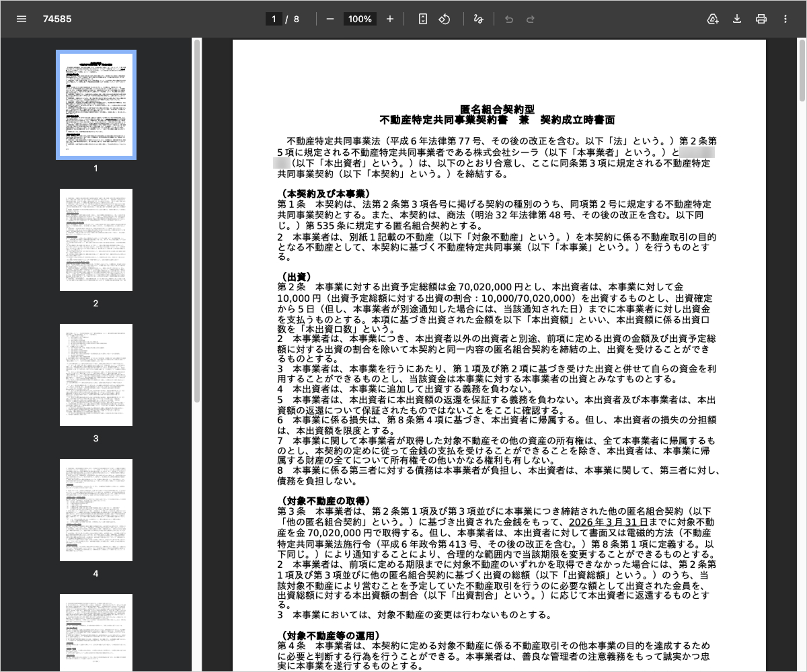
Task: Activate the draw annotation tool
Action: coord(478,19)
